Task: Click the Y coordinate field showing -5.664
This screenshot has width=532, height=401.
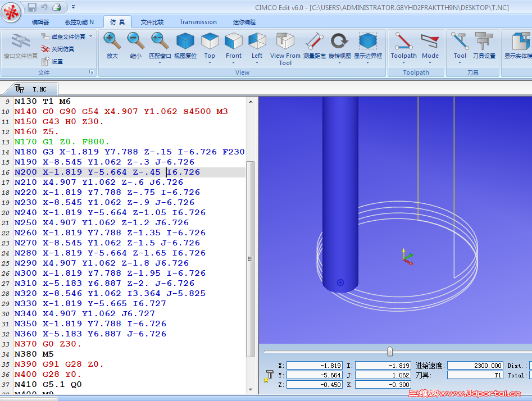Action: tap(315, 375)
